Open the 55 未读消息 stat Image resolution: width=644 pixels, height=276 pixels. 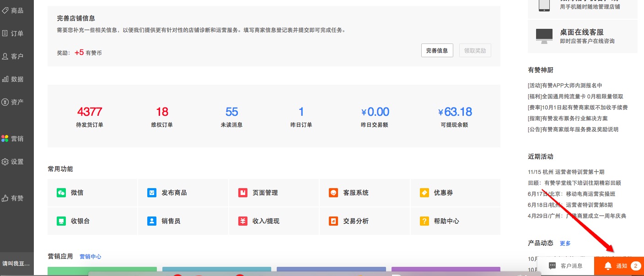[x=232, y=116]
